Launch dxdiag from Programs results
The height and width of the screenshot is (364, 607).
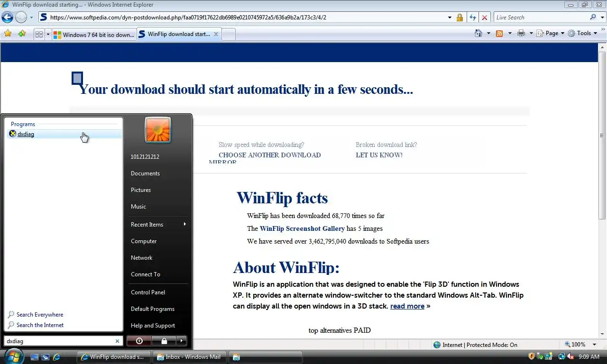point(64,134)
